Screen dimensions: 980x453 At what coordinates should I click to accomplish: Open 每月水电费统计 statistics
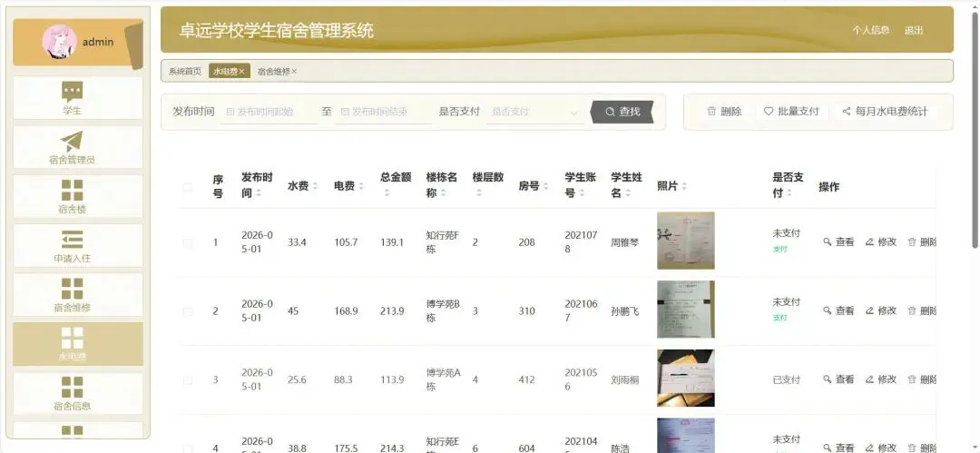click(x=885, y=112)
